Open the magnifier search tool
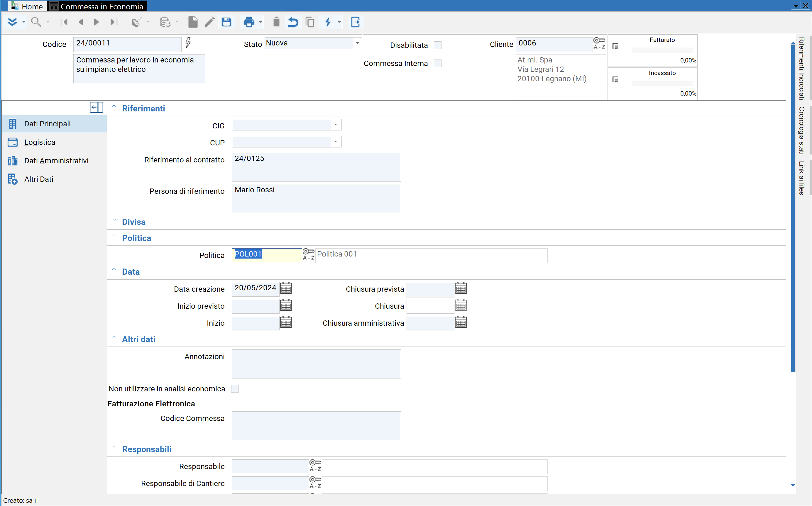 pyautogui.click(x=36, y=22)
